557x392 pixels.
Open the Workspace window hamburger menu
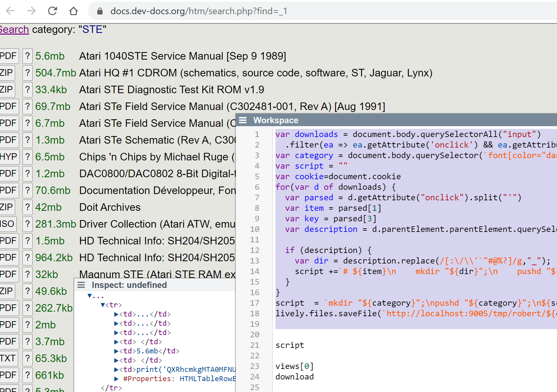pyautogui.click(x=243, y=120)
